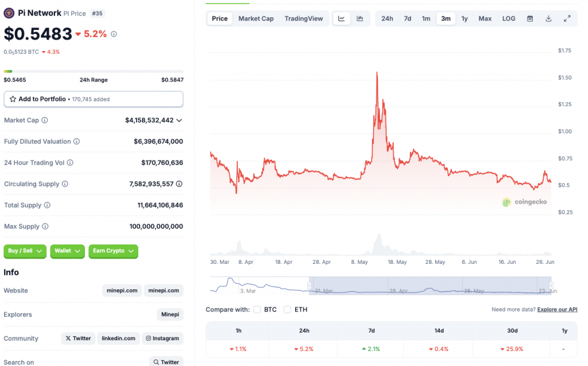This screenshot has width=588, height=366.
Task: Click the 7d 2.1% value cell
Action: point(371,349)
